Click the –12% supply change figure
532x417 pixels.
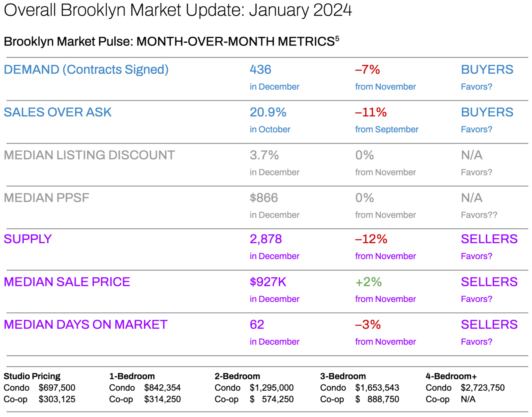coord(371,239)
